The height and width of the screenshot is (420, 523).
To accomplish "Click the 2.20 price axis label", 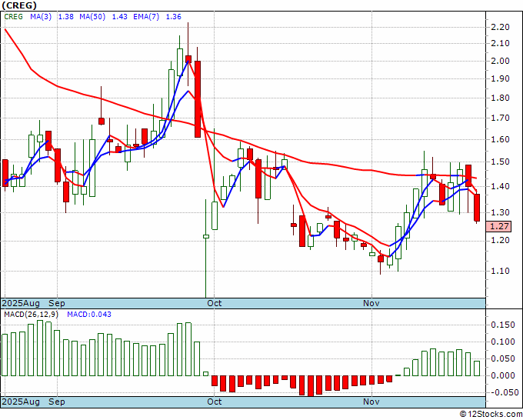I will point(500,27).
